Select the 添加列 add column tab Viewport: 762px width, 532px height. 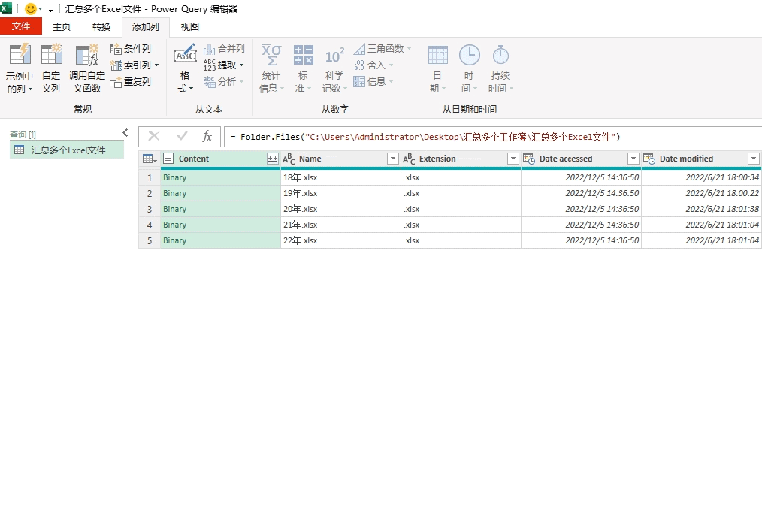145,27
